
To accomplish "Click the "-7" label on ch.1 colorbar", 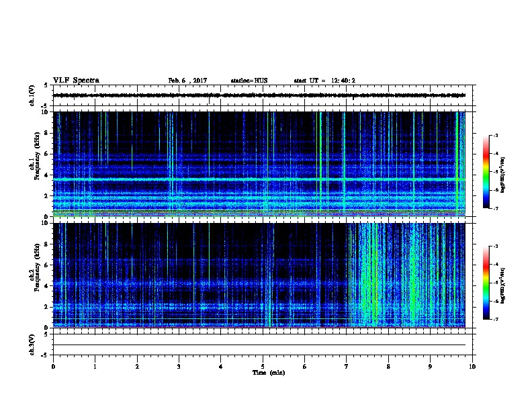I will pos(495,208).
